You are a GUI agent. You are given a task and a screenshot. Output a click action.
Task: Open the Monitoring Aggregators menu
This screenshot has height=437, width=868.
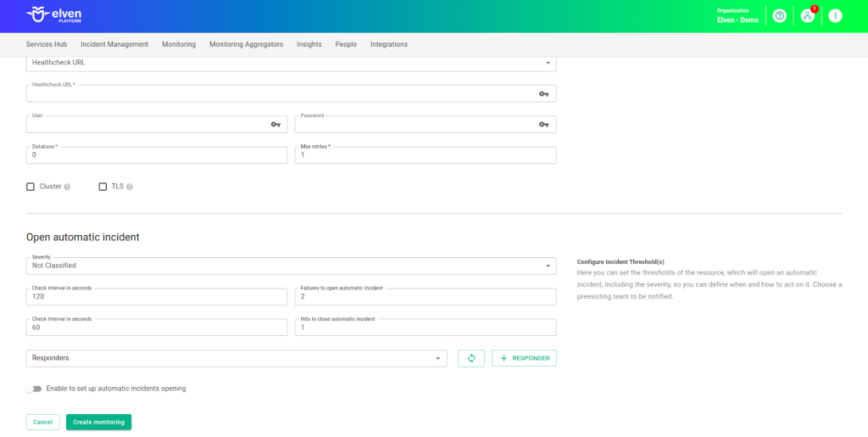pyautogui.click(x=246, y=44)
